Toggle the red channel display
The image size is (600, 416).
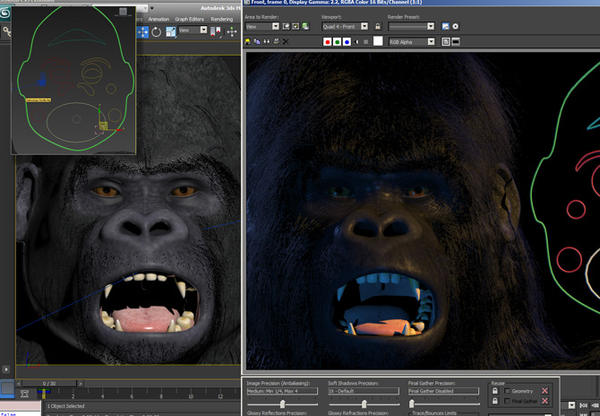point(328,43)
